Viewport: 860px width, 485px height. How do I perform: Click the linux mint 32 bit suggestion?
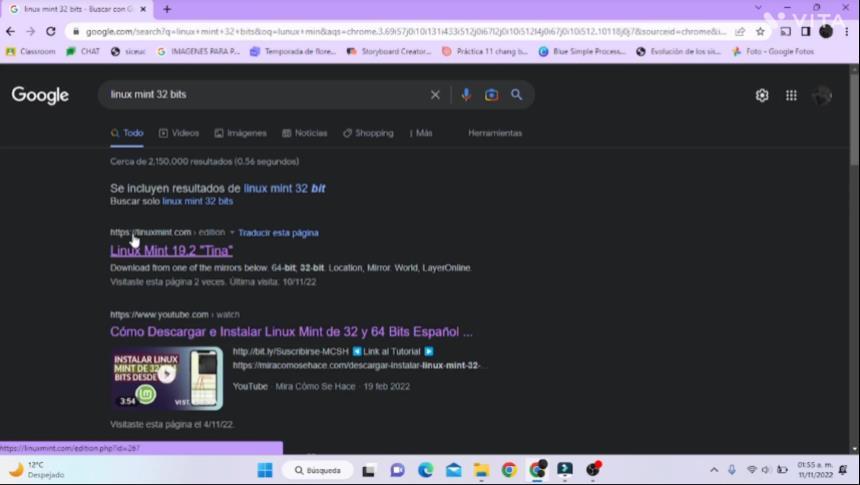(284, 188)
